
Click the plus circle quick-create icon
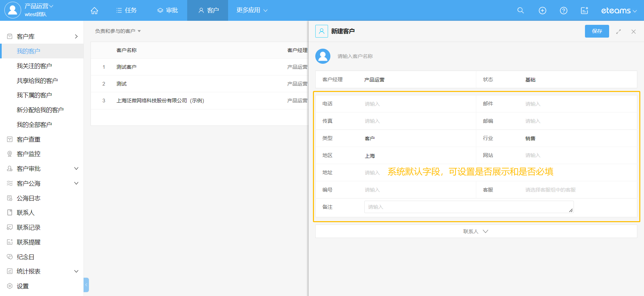click(x=542, y=11)
